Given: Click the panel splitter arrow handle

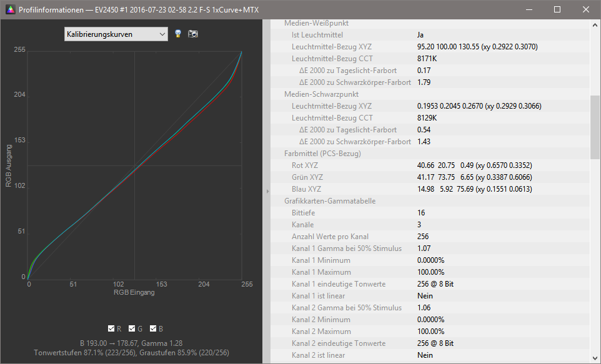Looking at the screenshot, I should point(267,191).
